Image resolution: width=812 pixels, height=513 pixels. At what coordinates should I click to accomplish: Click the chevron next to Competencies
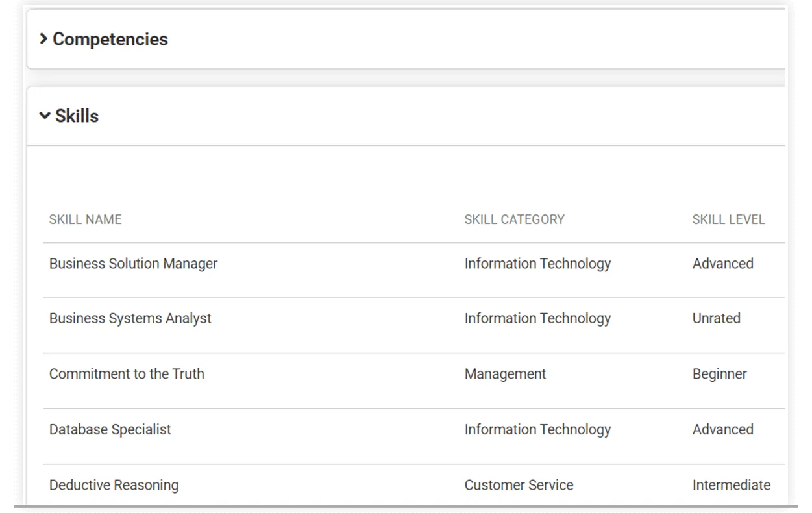(44, 39)
